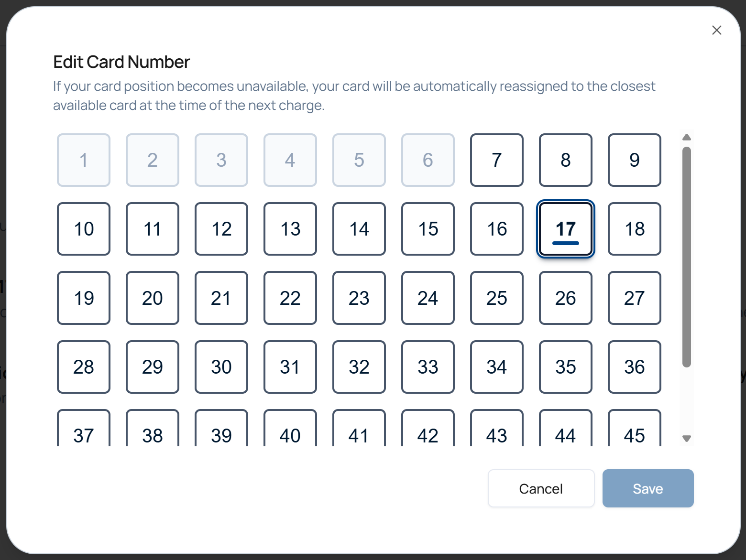Viewport: 746px width, 560px height.
Task: Click the card list scrollbar thumb
Action: tap(687, 257)
